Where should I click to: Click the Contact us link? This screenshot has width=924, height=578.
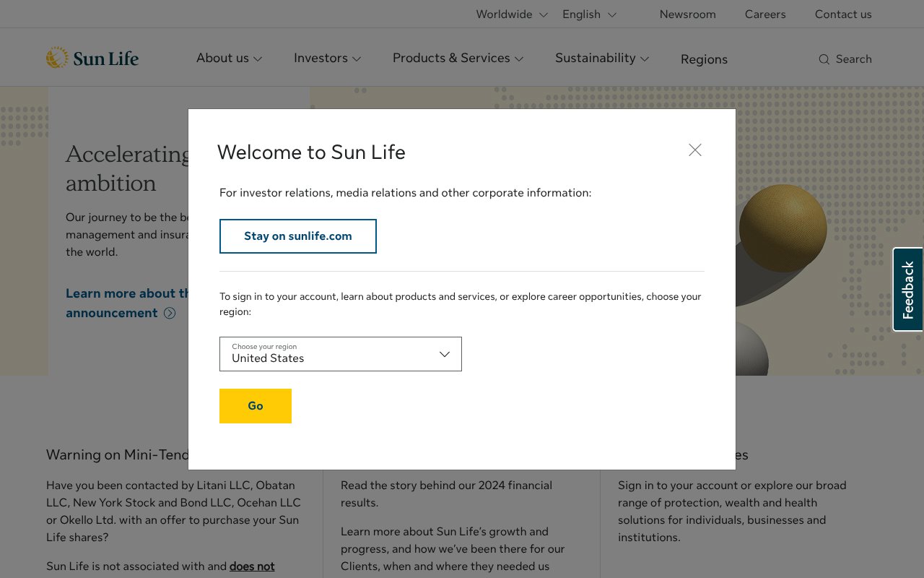[843, 14]
